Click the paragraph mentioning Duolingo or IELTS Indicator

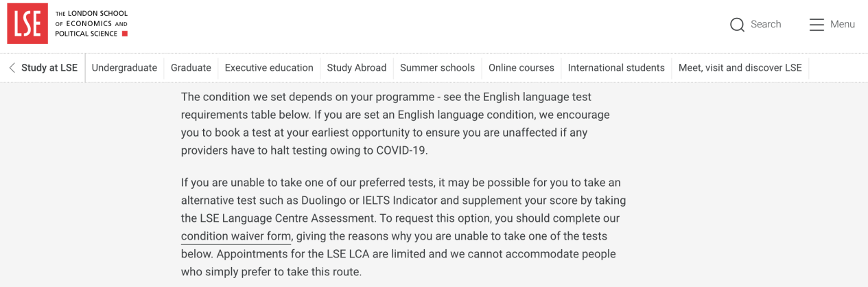pyautogui.click(x=403, y=227)
